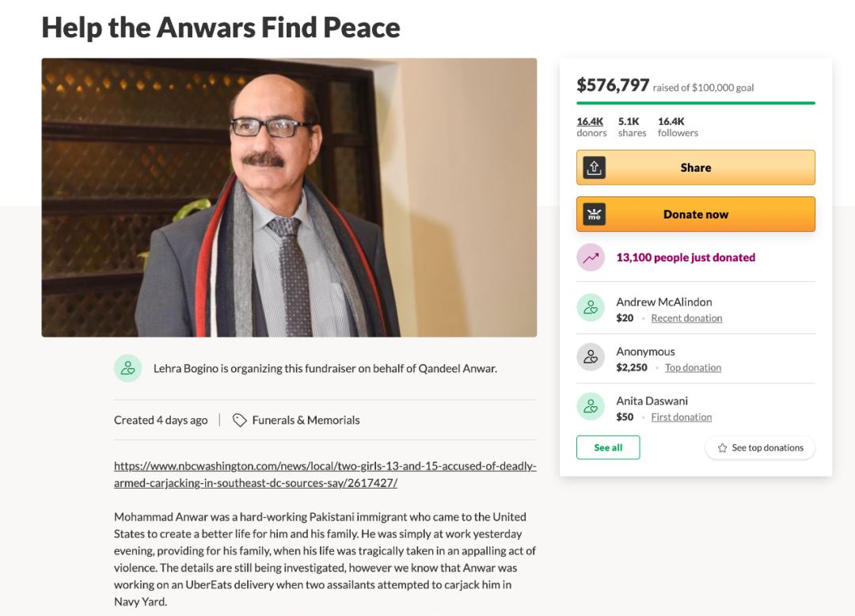Click the star icon in See top donations

click(x=722, y=447)
